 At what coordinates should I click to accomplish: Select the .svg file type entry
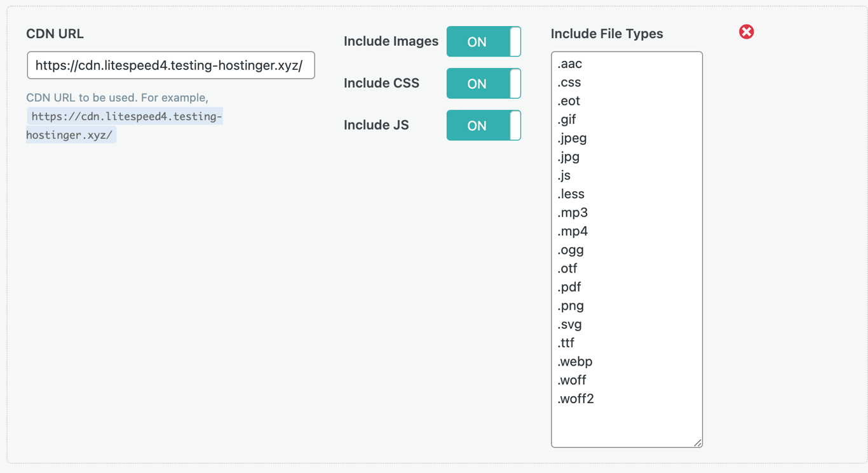(569, 324)
